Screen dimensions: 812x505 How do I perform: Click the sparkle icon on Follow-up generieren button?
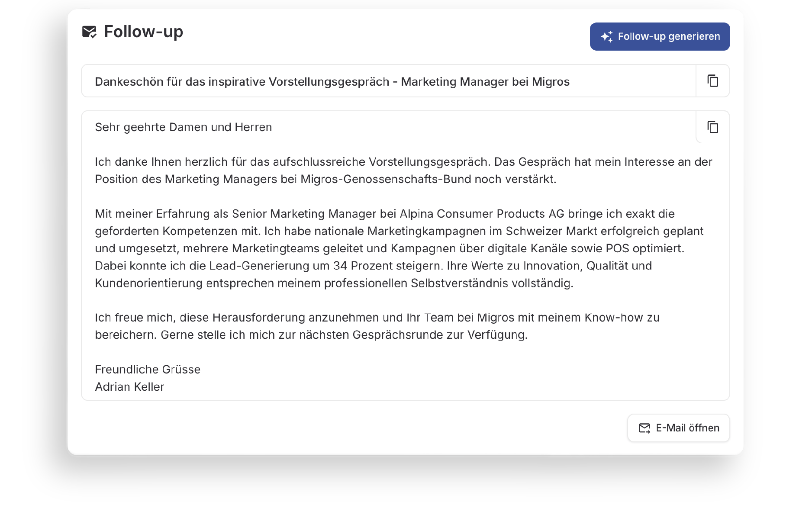pyautogui.click(x=607, y=36)
